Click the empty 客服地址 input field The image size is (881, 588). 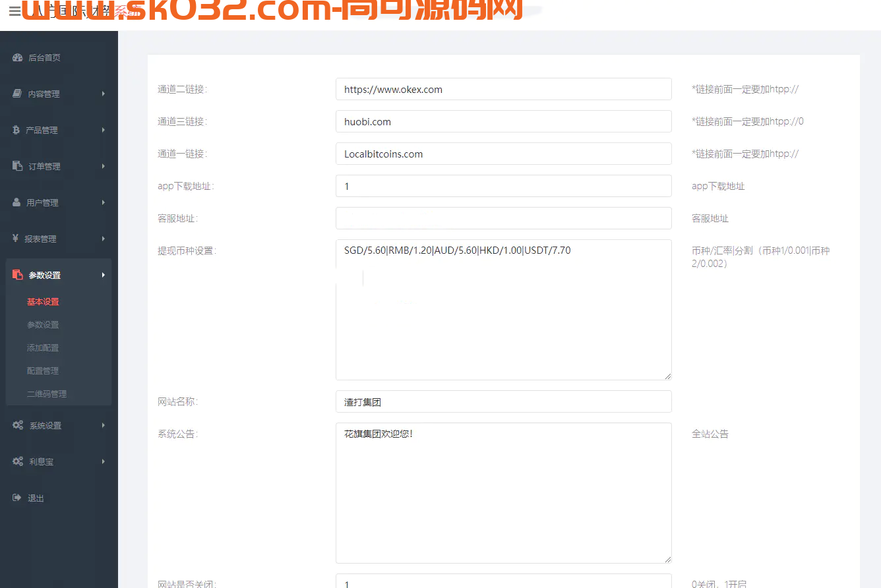(504, 218)
